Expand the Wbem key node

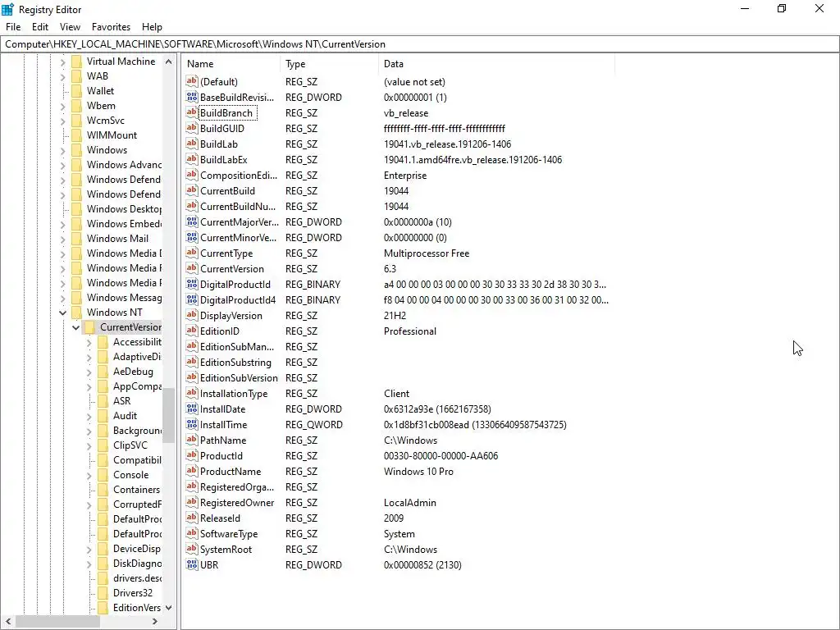62,106
